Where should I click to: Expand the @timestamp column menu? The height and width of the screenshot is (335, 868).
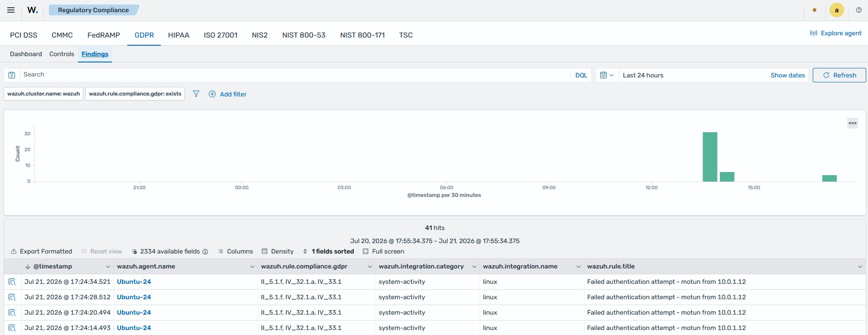[x=108, y=267]
